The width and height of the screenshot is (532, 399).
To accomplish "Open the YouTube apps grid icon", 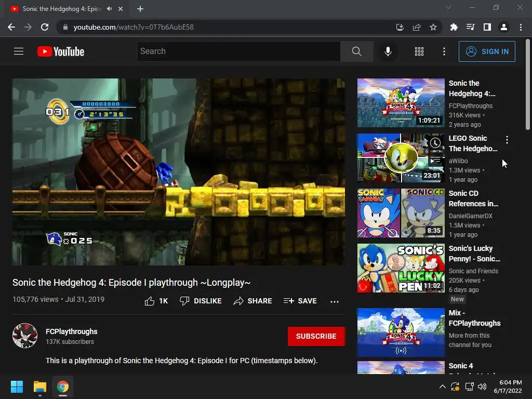I will [419, 51].
